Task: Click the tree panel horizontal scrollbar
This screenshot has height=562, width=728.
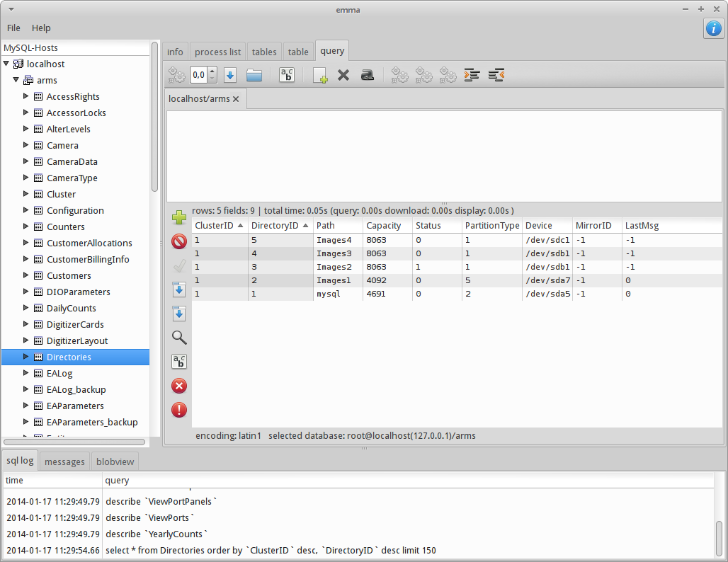Action: (x=74, y=442)
